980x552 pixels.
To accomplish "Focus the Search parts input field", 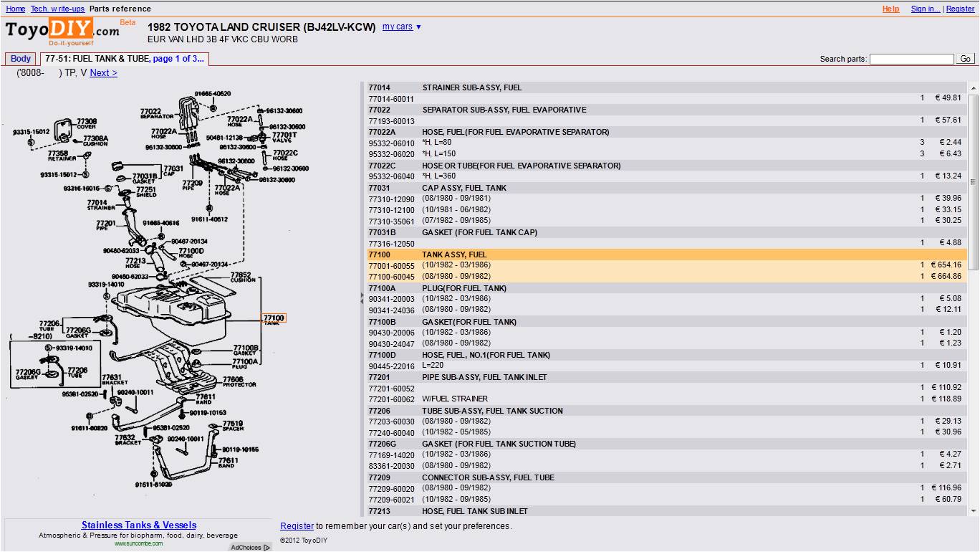I will 911,59.
